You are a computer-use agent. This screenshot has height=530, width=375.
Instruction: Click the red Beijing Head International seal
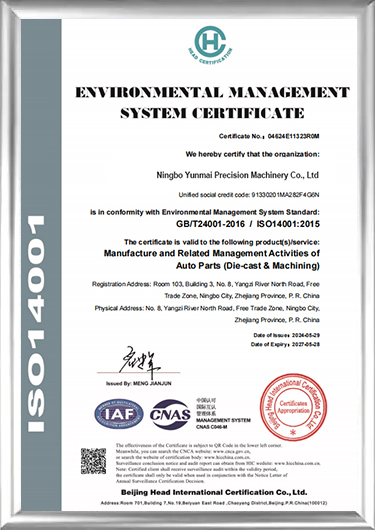(293, 407)
